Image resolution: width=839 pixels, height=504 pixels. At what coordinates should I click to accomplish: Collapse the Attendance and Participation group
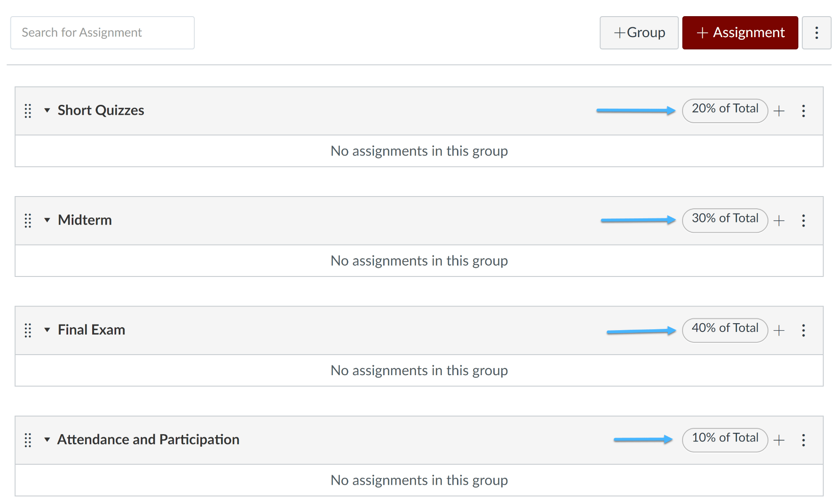tap(47, 440)
